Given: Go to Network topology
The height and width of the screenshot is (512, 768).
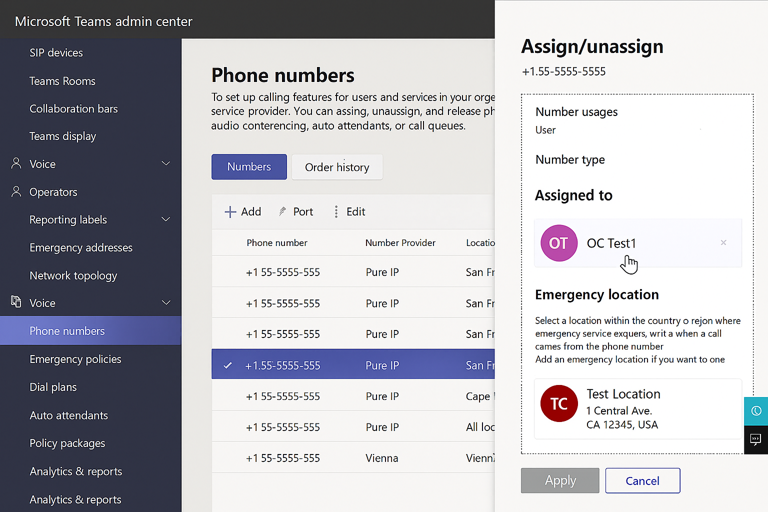Looking at the screenshot, I should point(73,275).
